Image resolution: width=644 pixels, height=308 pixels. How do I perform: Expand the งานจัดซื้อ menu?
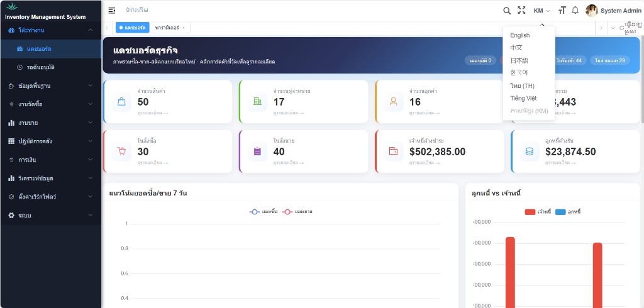click(x=50, y=104)
